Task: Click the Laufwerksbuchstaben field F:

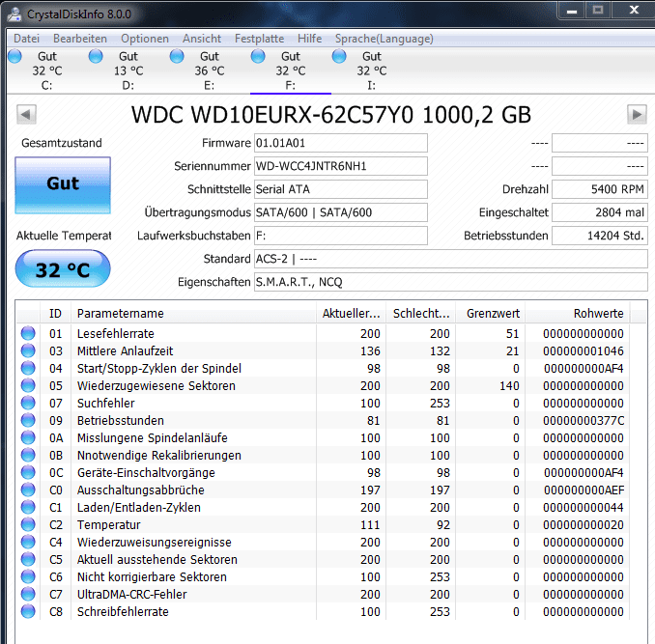Action: click(341, 236)
